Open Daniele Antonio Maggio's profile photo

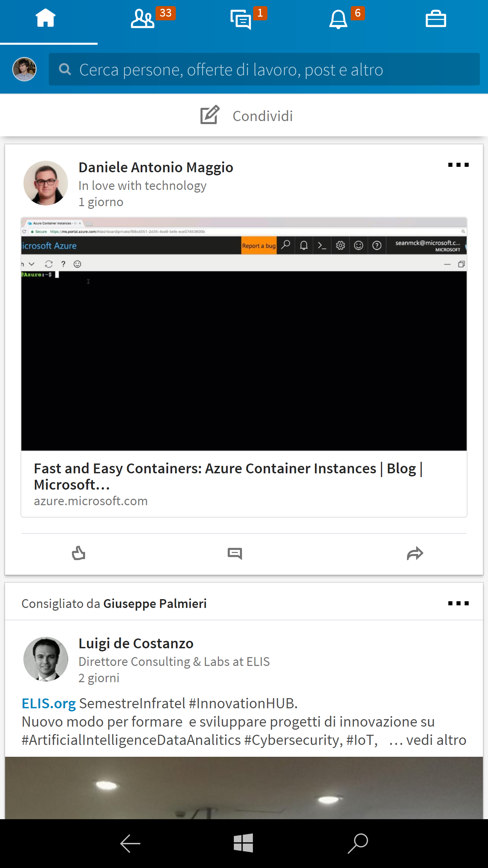(x=45, y=183)
